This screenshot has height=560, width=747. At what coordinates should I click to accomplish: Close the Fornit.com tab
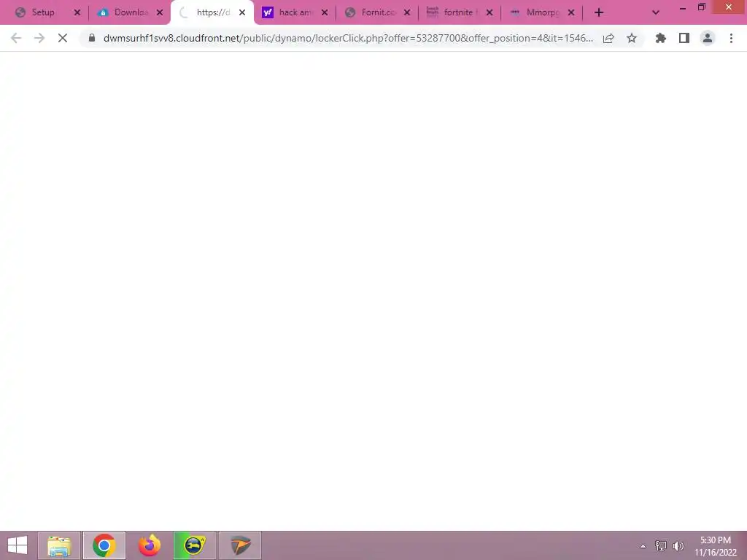pos(407,13)
